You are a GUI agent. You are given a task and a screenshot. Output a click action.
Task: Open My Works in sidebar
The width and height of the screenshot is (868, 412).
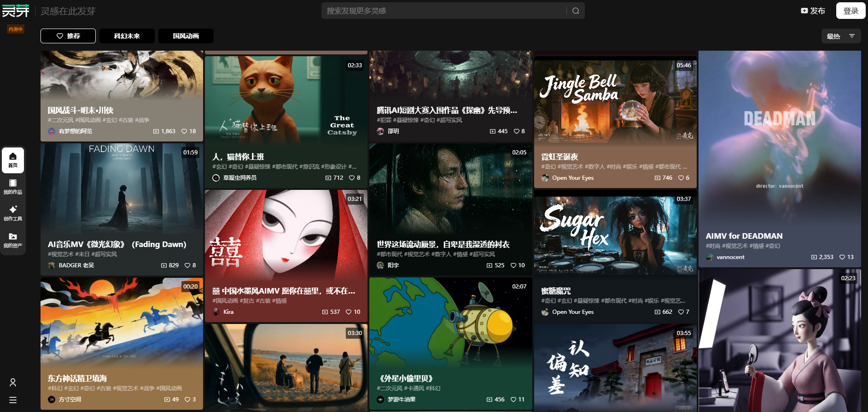pos(13,187)
